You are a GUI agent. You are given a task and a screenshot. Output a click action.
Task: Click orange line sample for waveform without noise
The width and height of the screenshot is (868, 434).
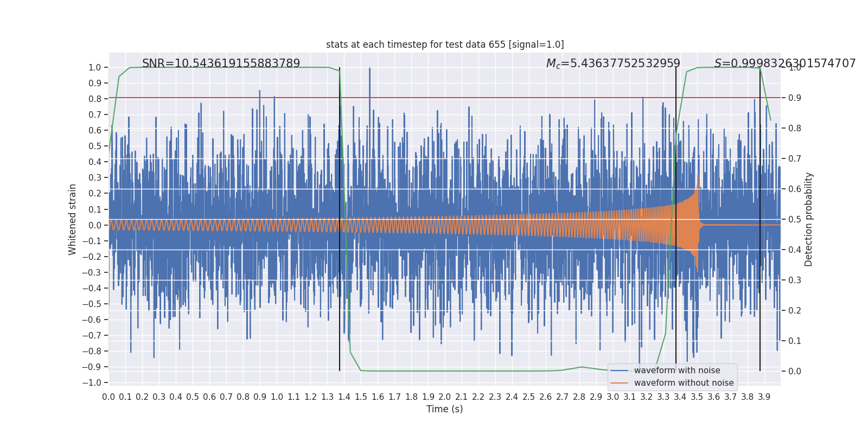click(619, 383)
